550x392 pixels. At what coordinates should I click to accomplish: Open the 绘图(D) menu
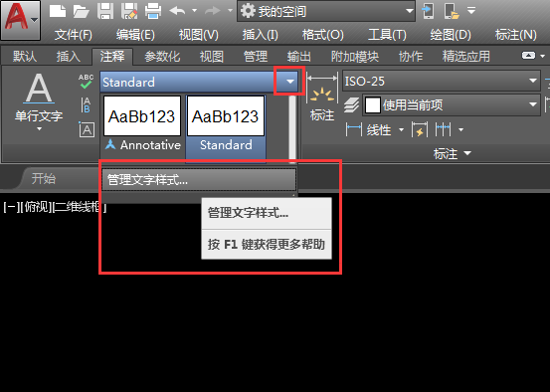[451, 35]
